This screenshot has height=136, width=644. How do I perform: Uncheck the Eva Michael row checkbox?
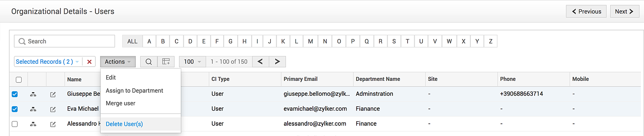(15, 109)
